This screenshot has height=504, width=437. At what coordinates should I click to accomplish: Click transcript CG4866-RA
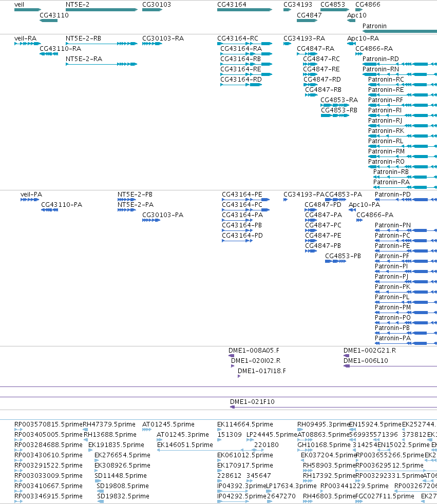[374, 49]
